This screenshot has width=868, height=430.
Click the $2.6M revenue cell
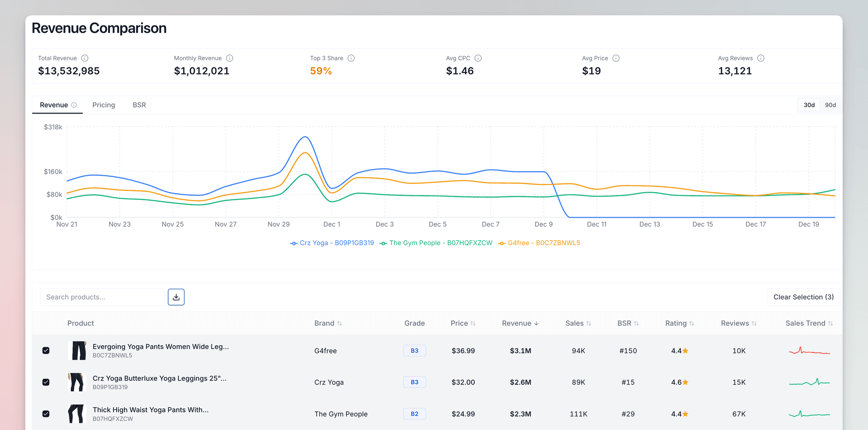(x=520, y=382)
